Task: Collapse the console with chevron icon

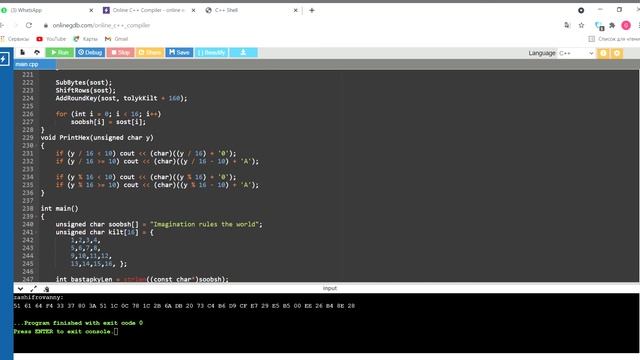Action: (20, 289)
